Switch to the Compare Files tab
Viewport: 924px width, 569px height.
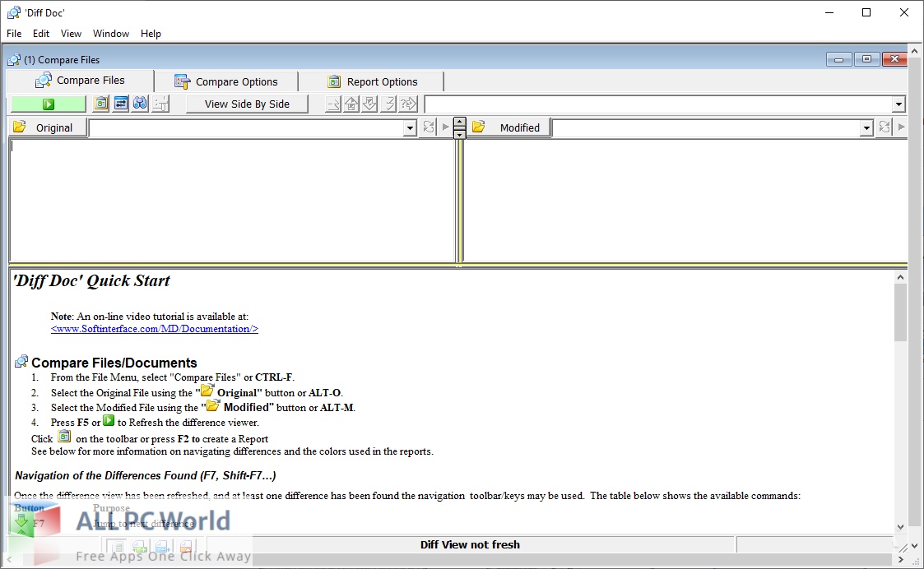[x=80, y=81]
